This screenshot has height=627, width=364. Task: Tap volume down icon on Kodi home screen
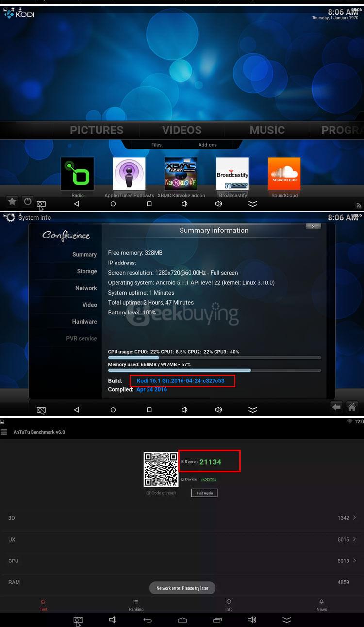pyautogui.click(x=184, y=204)
